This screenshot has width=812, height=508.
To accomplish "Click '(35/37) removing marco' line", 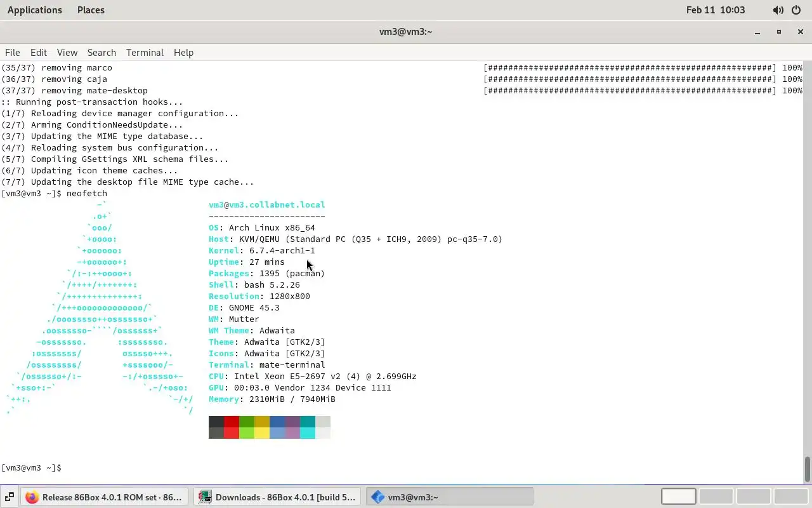I will click(x=56, y=68).
